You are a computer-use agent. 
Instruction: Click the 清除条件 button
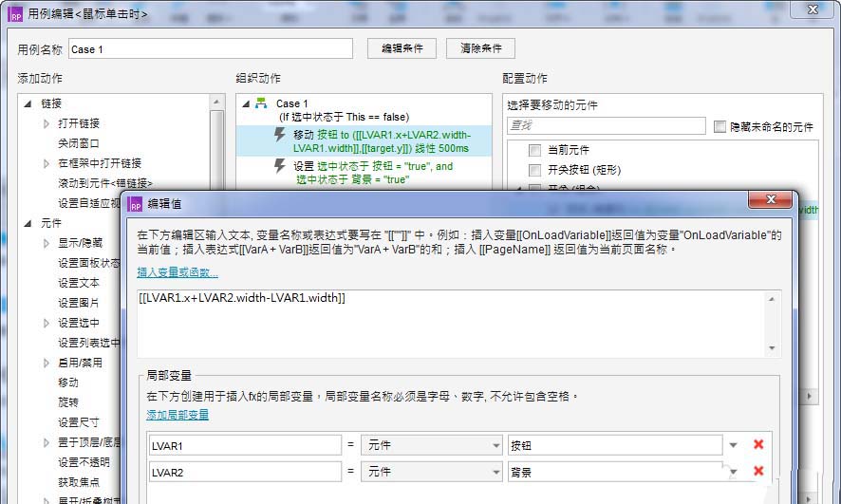pos(480,48)
